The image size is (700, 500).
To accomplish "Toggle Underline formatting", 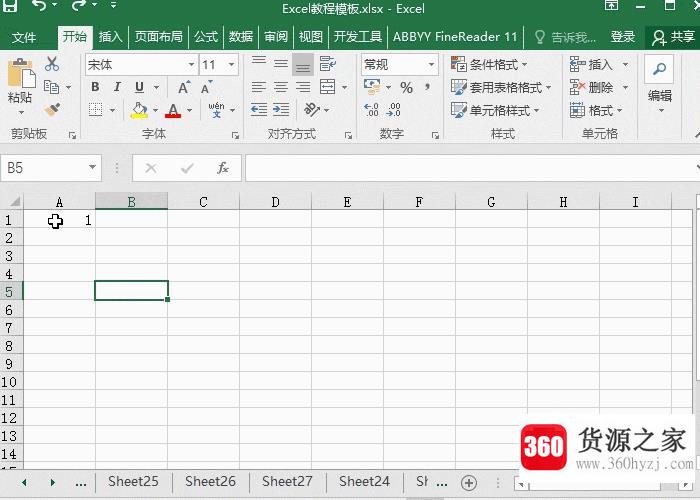I will [139, 87].
